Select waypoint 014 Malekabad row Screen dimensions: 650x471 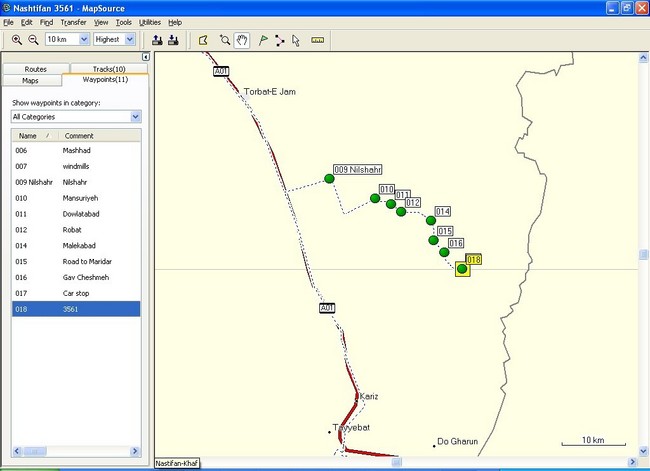(76, 245)
